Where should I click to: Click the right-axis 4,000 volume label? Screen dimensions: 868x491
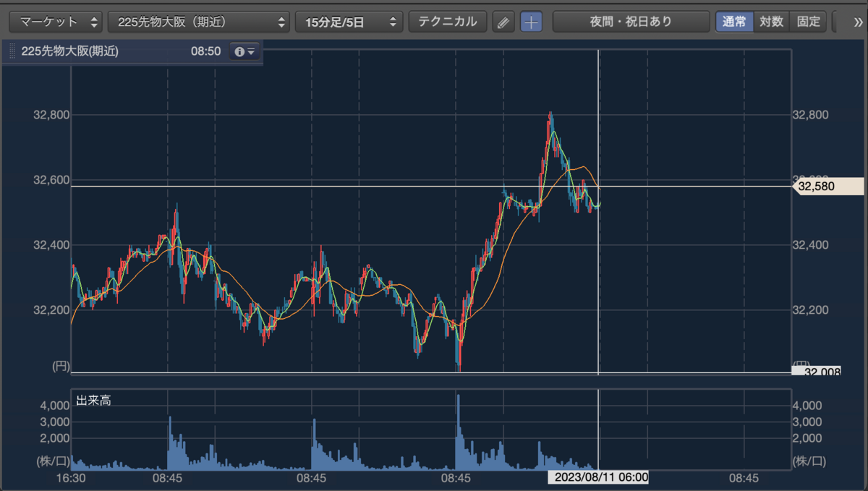(x=808, y=405)
